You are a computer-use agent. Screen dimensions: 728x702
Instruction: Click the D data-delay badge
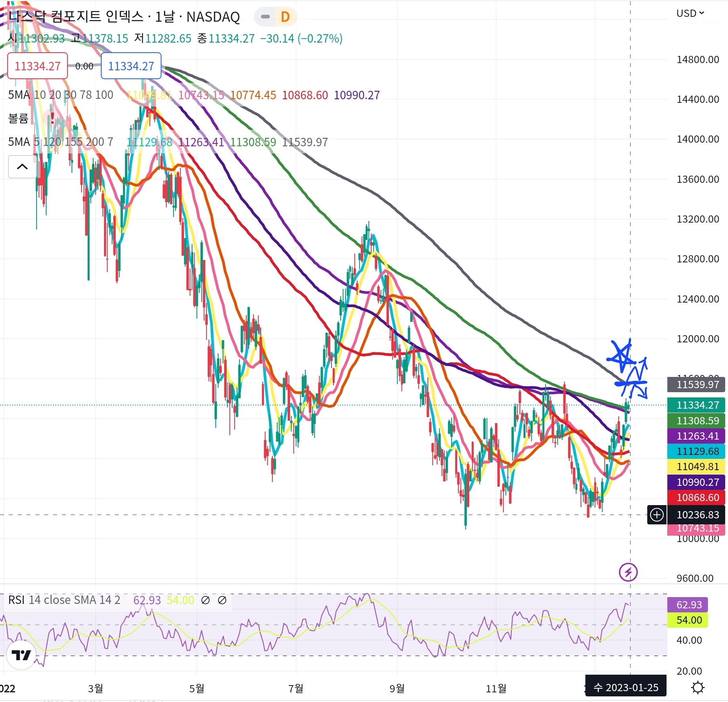pyautogui.click(x=285, y=17)
